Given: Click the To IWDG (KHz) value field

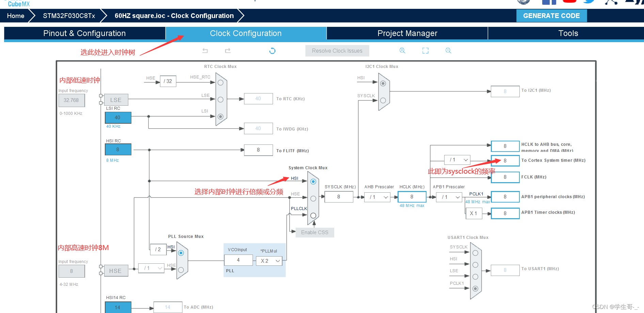Looking at the screenshot, I should tap(258, 128).
